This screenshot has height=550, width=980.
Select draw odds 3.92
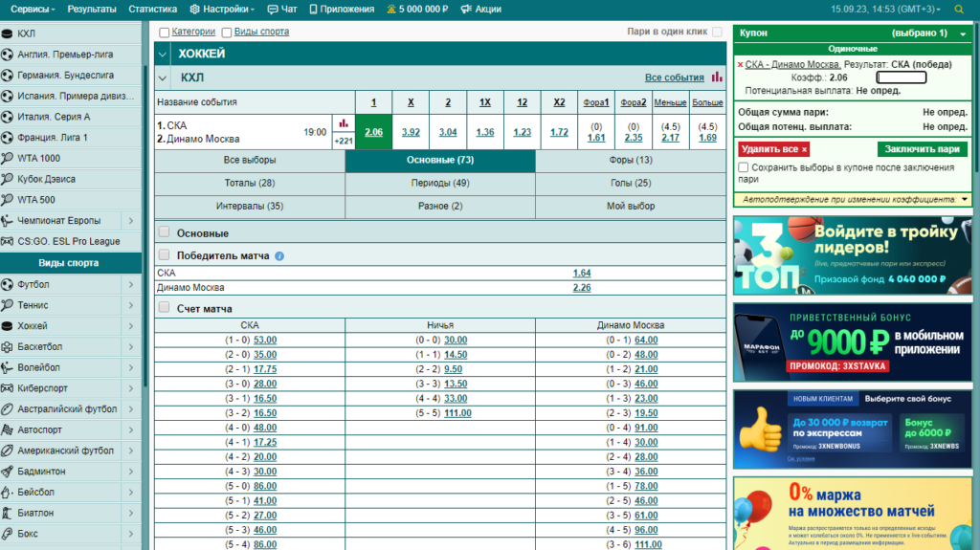click(x=411, y=132)
